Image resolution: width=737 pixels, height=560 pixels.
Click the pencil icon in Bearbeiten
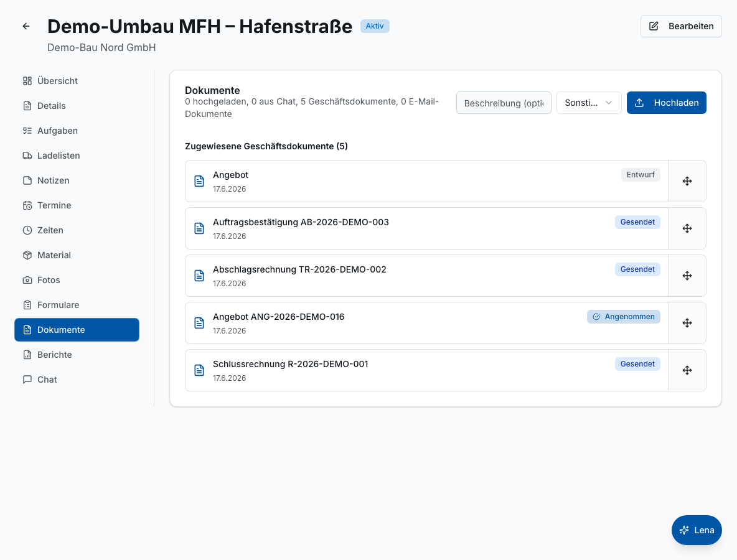click(x=654, y=26)
